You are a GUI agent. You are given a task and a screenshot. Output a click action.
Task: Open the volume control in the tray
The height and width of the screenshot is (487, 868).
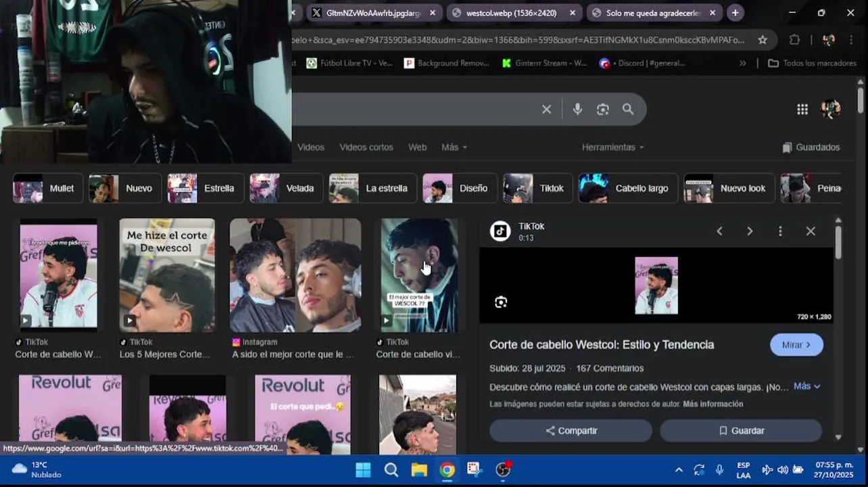pyautogui.click(x=782, y=470)
